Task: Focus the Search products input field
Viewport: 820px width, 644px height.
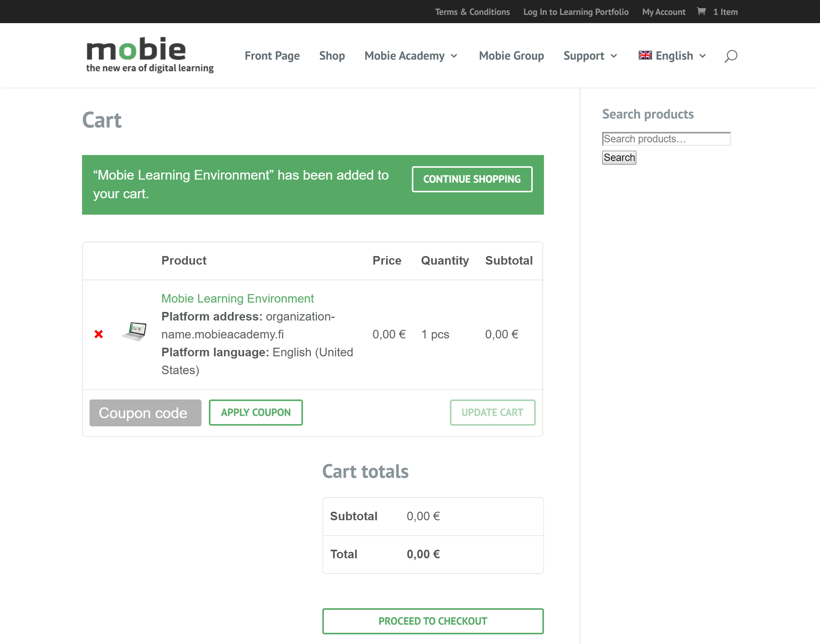Action: click(666, 139)
